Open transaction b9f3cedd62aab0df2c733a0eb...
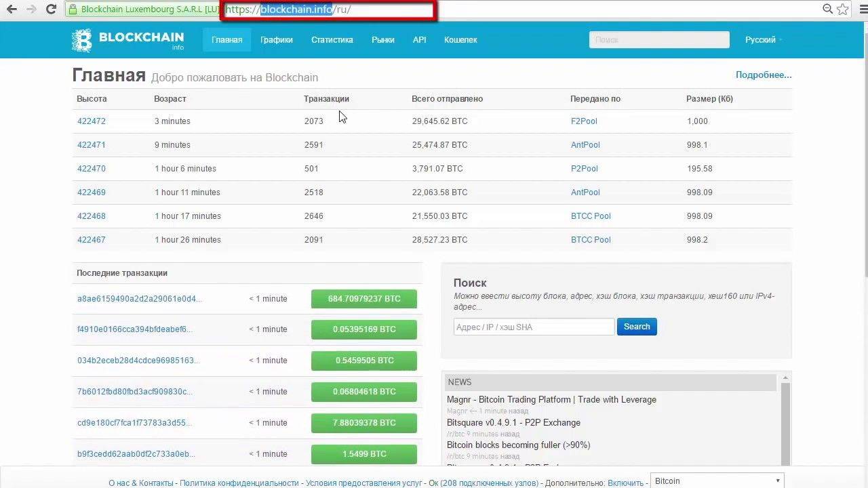The image size is (868, 488). [x=136, y=454]
